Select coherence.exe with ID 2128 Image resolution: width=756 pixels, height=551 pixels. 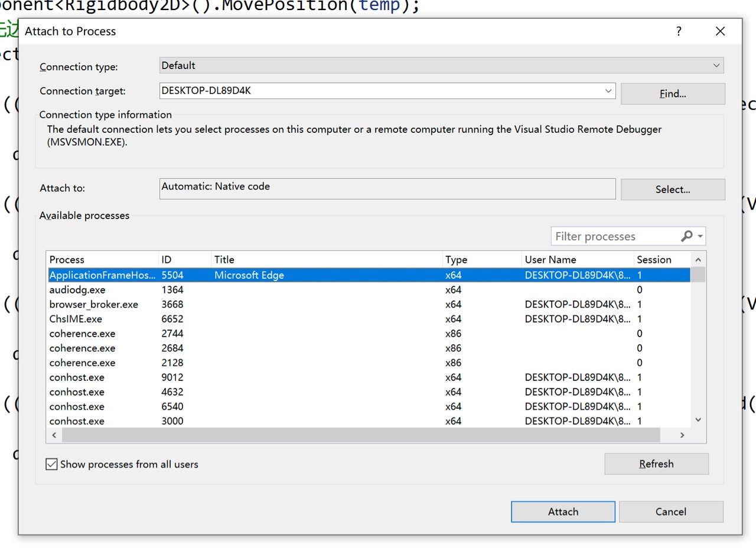coord(369,363)
